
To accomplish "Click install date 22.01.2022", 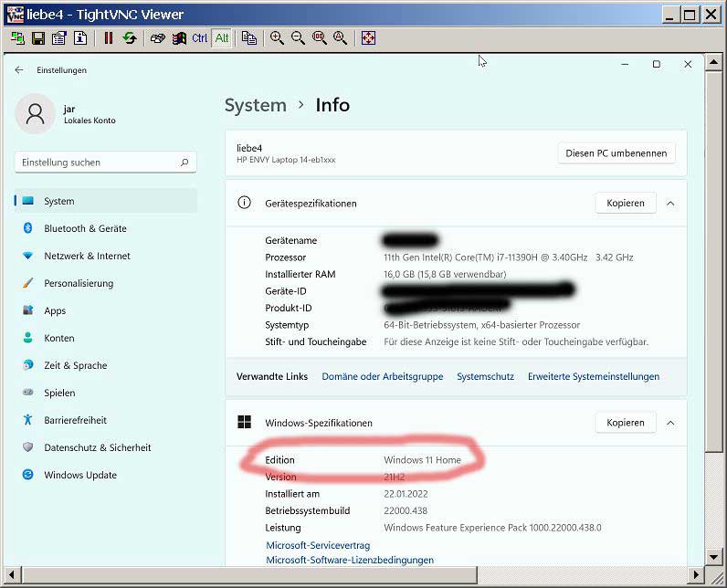I will [406, 493].
